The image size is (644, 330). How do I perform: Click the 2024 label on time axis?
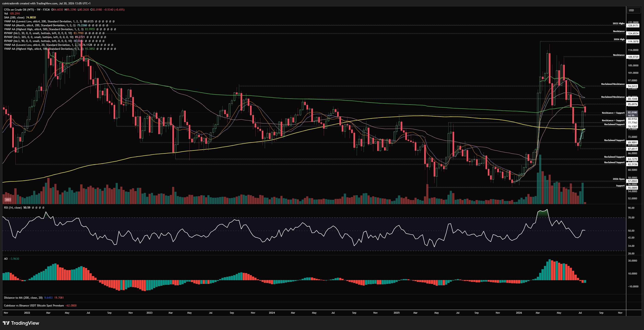(x=272, y=313)
